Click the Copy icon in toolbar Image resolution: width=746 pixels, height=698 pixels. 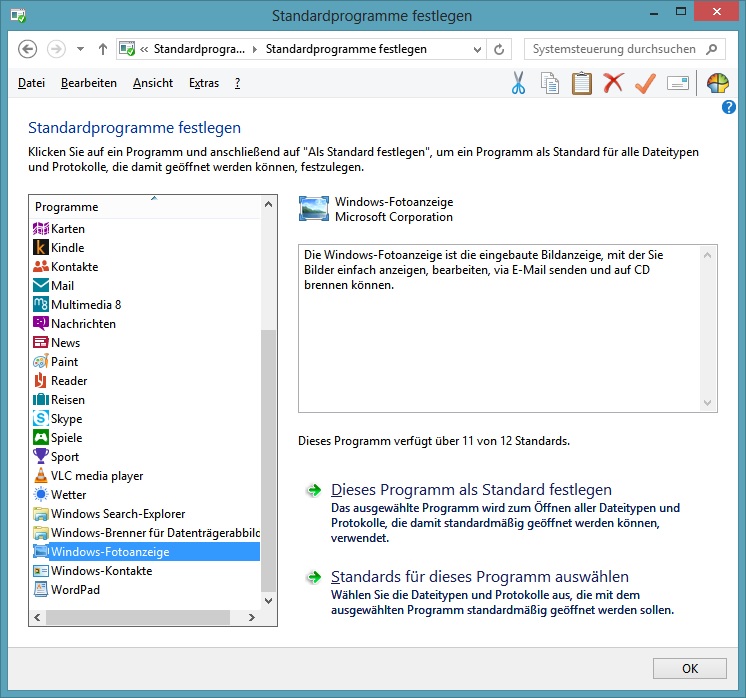(549, 83)
